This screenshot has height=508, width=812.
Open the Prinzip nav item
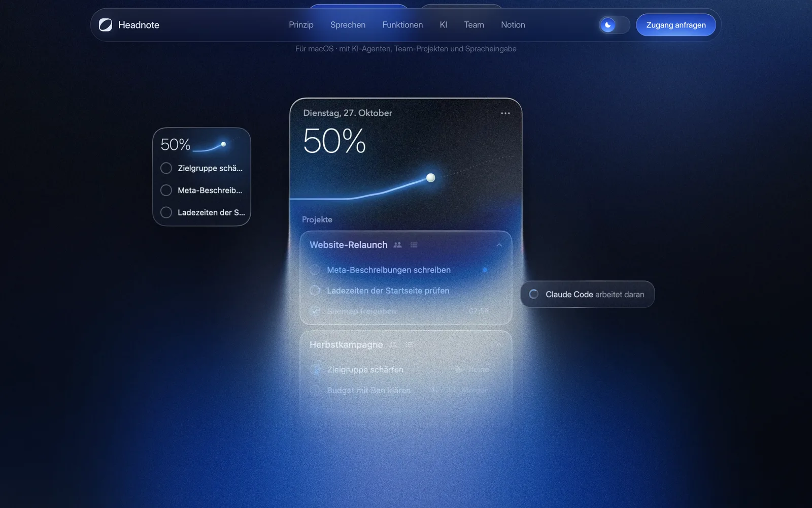(x=301, y=25)
